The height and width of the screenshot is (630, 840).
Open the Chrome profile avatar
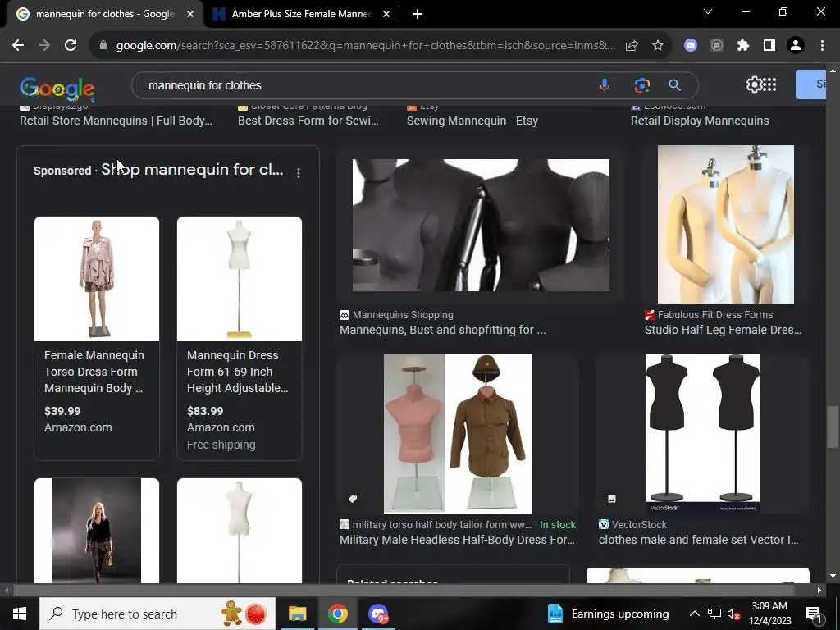(x=796, y=46)
